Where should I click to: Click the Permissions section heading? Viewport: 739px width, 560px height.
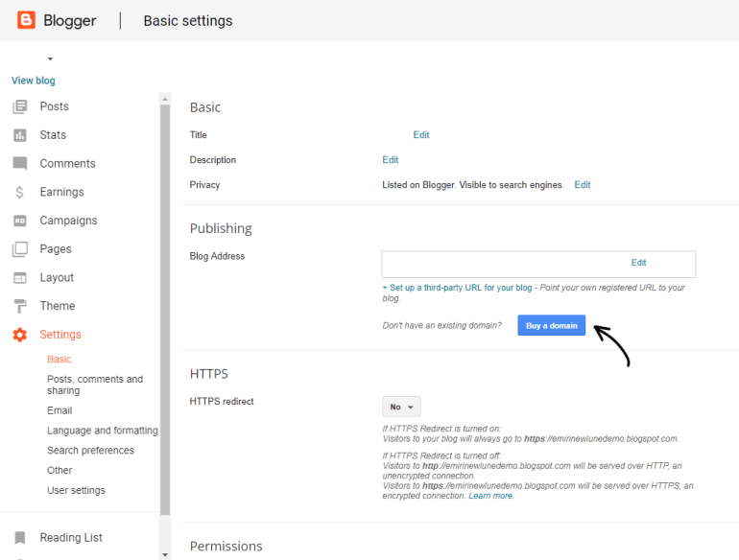pos(226,547)
